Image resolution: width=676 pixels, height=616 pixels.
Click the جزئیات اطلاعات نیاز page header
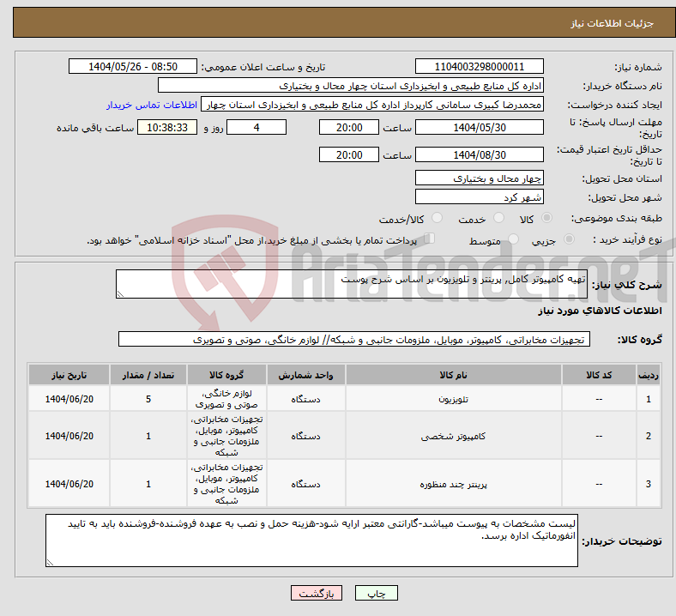[x=613, y=23]
